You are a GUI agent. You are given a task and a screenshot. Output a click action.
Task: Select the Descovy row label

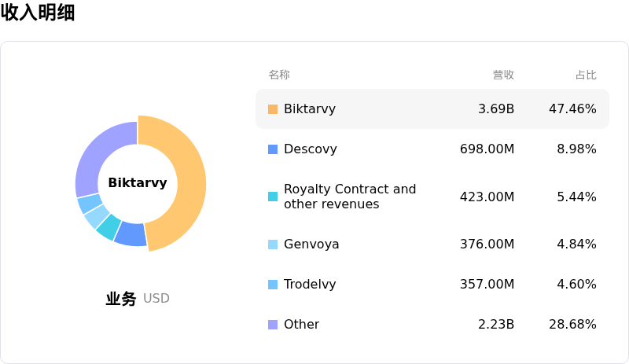point(310,149)
